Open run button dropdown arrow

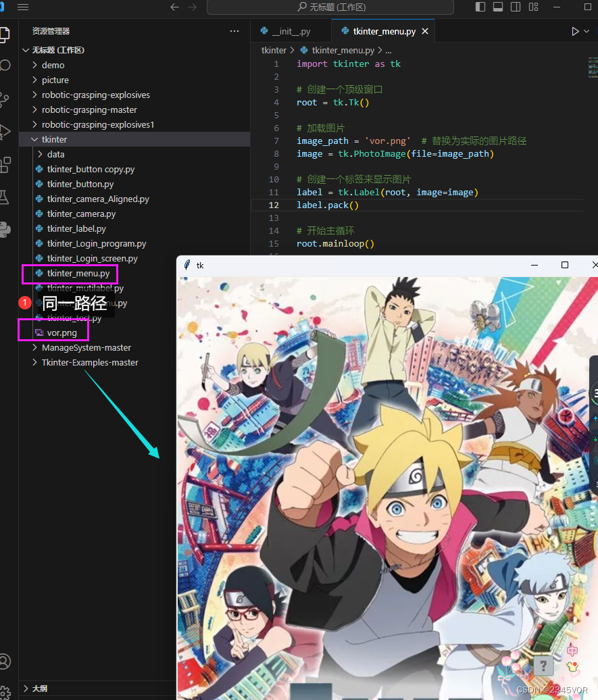coord(587,31)
